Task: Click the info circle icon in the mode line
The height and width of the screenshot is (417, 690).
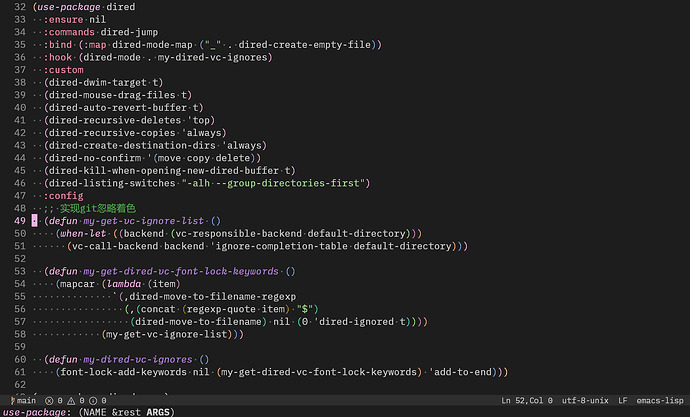Action: pyautogui.click(x=93, y=401)
